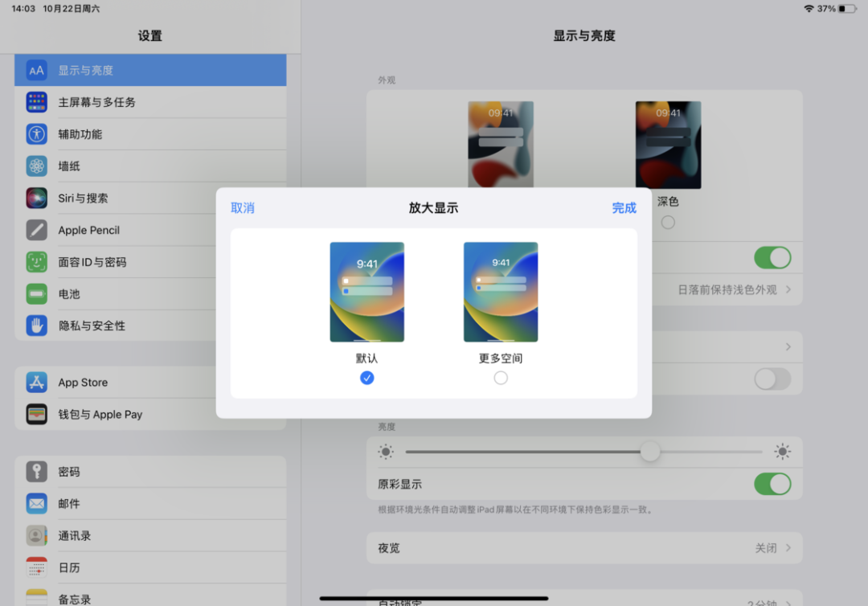Click the Display & Brightness AA icon
The height and width of the screenshot is (606, 868).
click(x=36, y=70)
